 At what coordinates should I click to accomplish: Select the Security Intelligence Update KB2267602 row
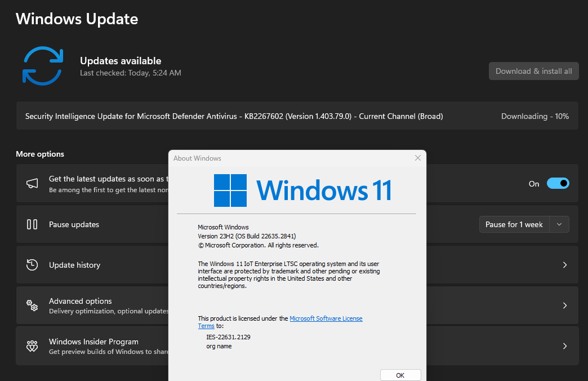coord(297,116)
